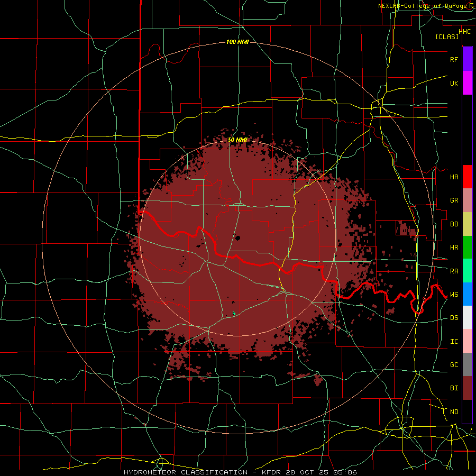Click the GC gray legend swatch

(x=467, y=364)
